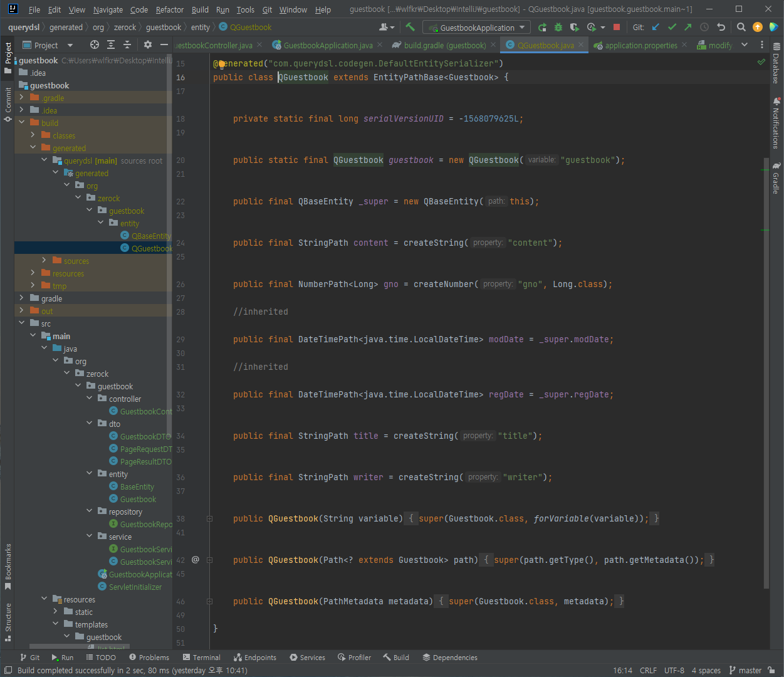Viewport: 784px width, 677px height.
Task: Click the UTF-8 encoding in status bar
Action: [674, 670]
